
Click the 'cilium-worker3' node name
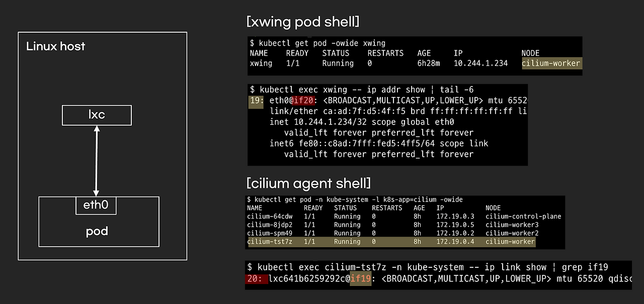(512, 225)
